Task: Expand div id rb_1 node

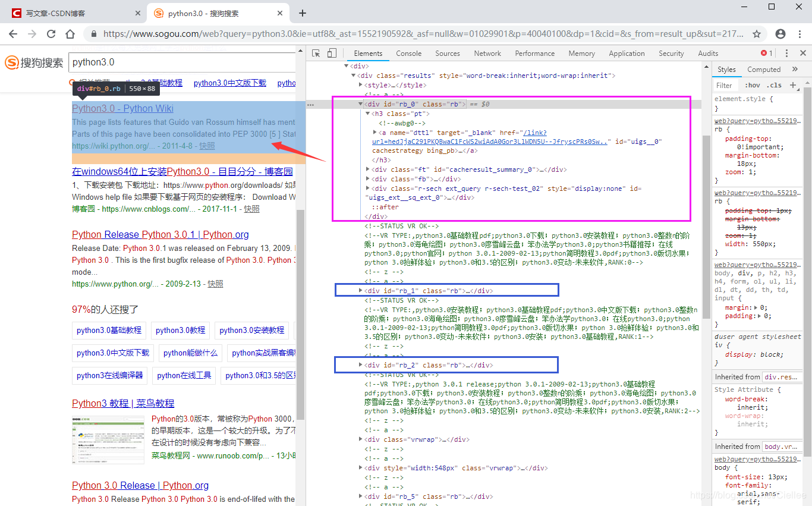Action: [x=360, y=291]
